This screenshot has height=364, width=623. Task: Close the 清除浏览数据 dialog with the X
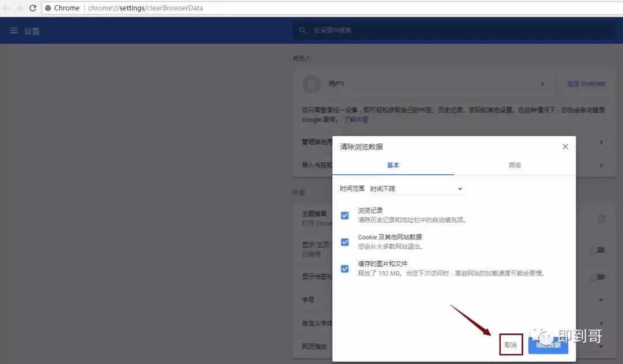point(565,147)
